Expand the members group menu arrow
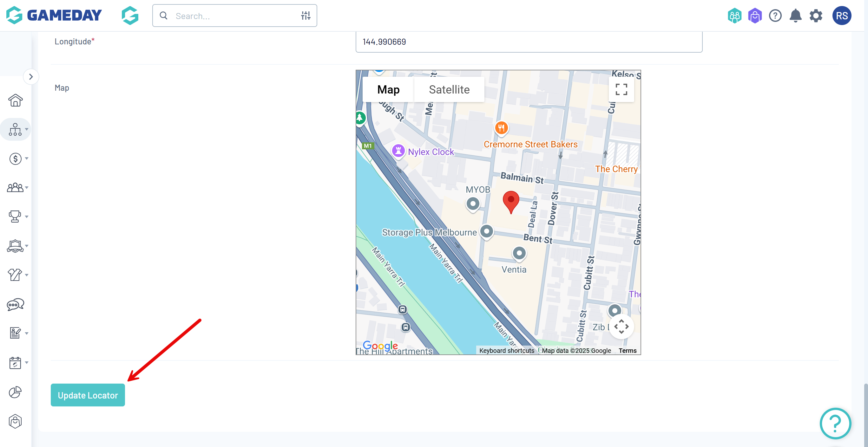 point(27,187)
